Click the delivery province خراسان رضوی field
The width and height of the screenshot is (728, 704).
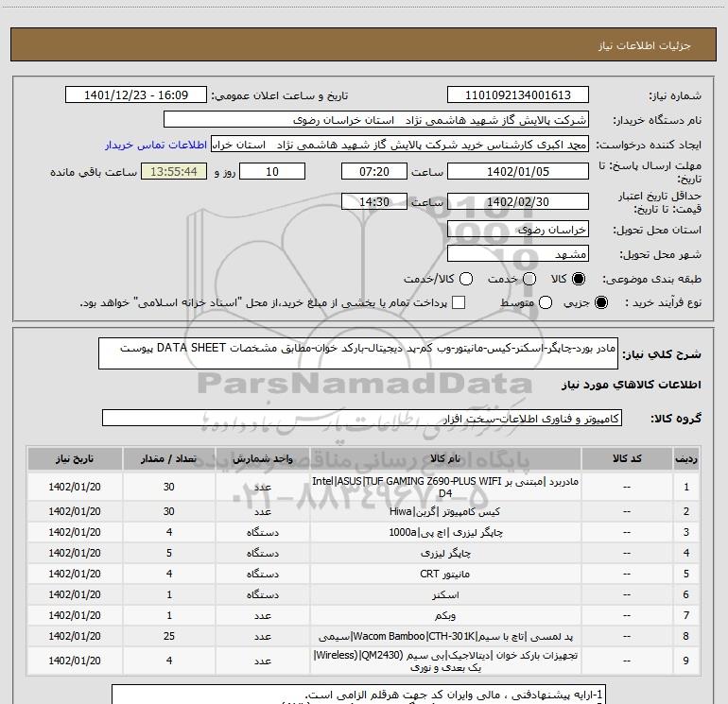click(x=517, y=230)
